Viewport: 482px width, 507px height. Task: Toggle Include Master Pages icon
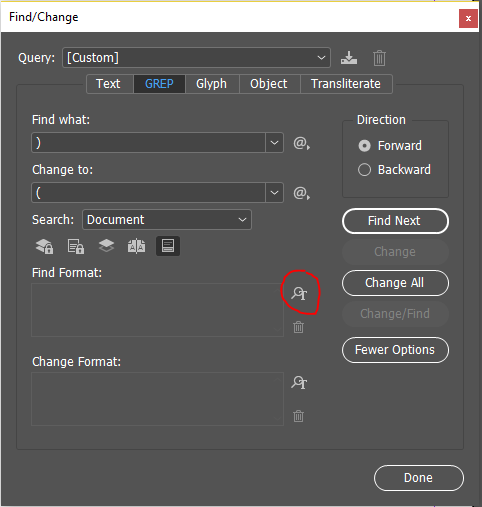pos(137,246)
